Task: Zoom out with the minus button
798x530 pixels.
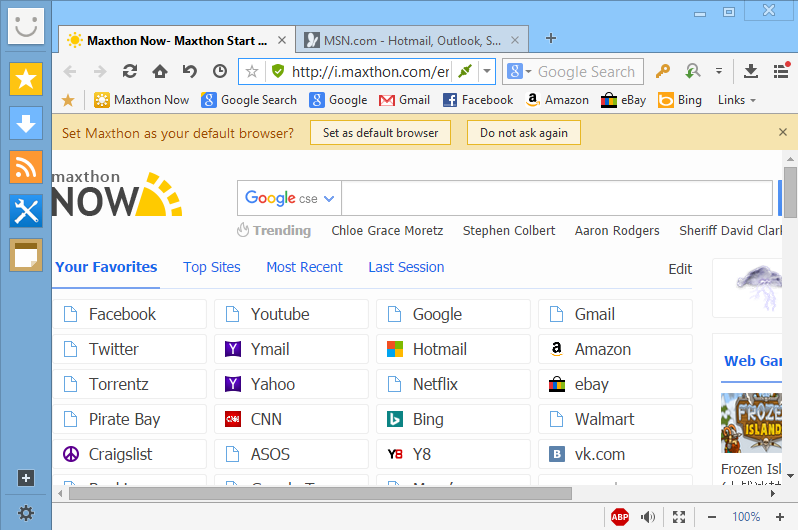Action: tap(712, 517)
